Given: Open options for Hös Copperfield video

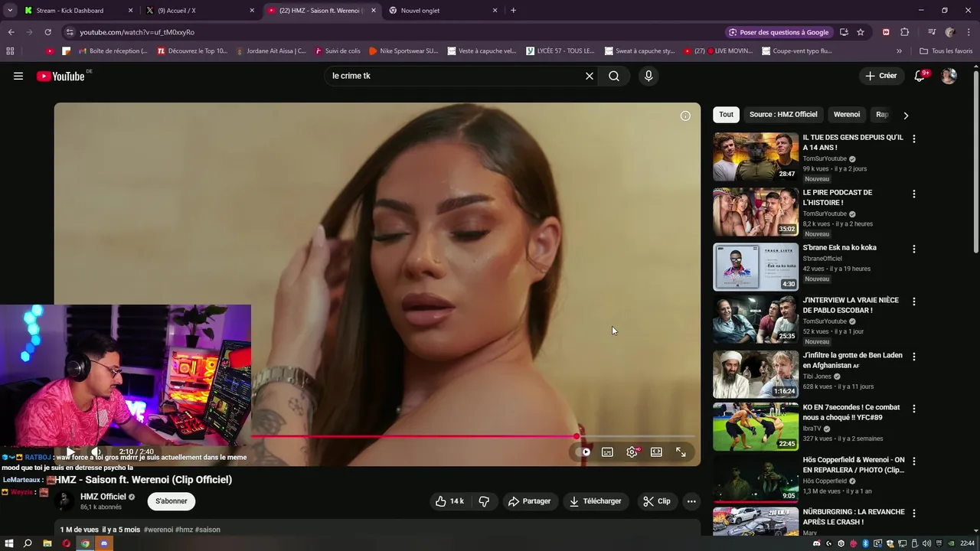Looking at the screenshot, I should tap(913, 461).
